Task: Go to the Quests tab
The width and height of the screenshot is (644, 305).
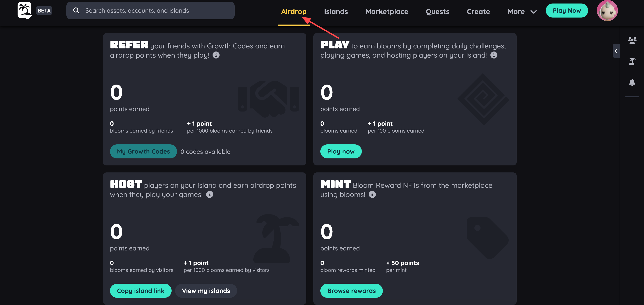Action: (437, 11)
